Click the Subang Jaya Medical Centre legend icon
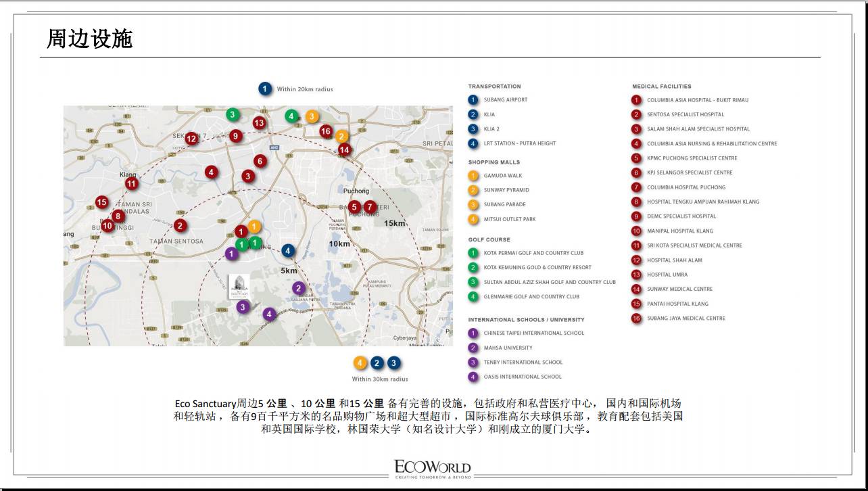The image size is (868, 491). (636, 319)
